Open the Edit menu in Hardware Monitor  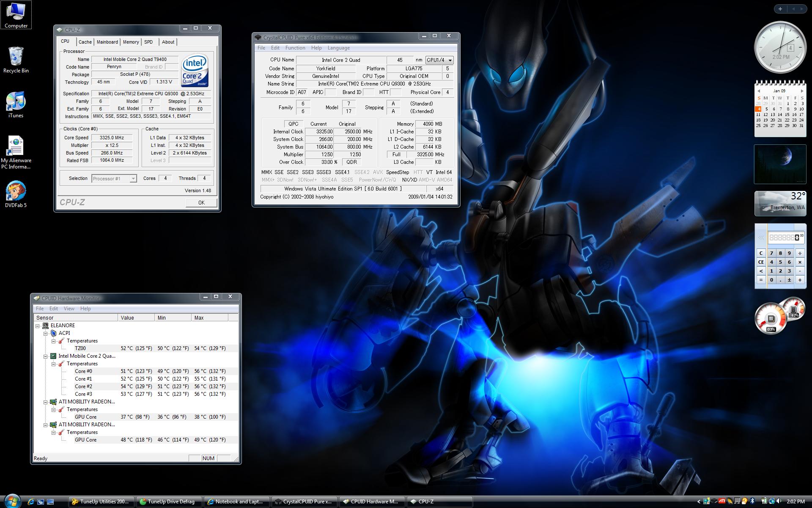coord(53,309)
